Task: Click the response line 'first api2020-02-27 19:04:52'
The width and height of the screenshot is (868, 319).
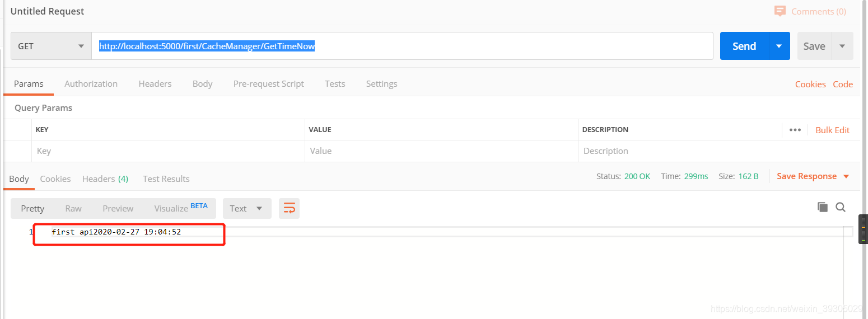Action: click(116, 232)
